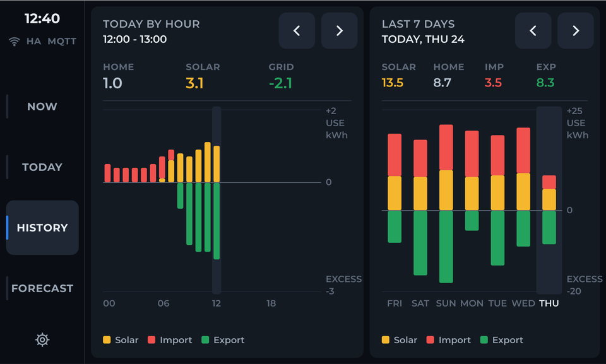Click the HA connection status label
The image size is (606, 364).
pyautogui.click(x=33, y=42)
